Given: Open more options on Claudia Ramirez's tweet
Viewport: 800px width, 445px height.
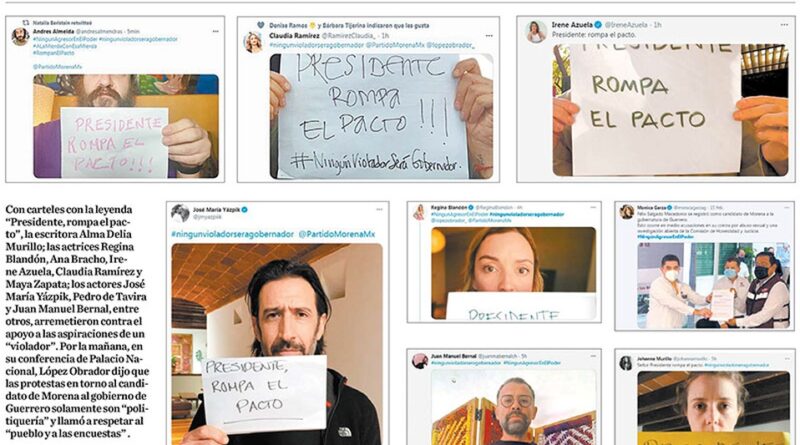Looking at the screenshot, I should coord(489,36).
